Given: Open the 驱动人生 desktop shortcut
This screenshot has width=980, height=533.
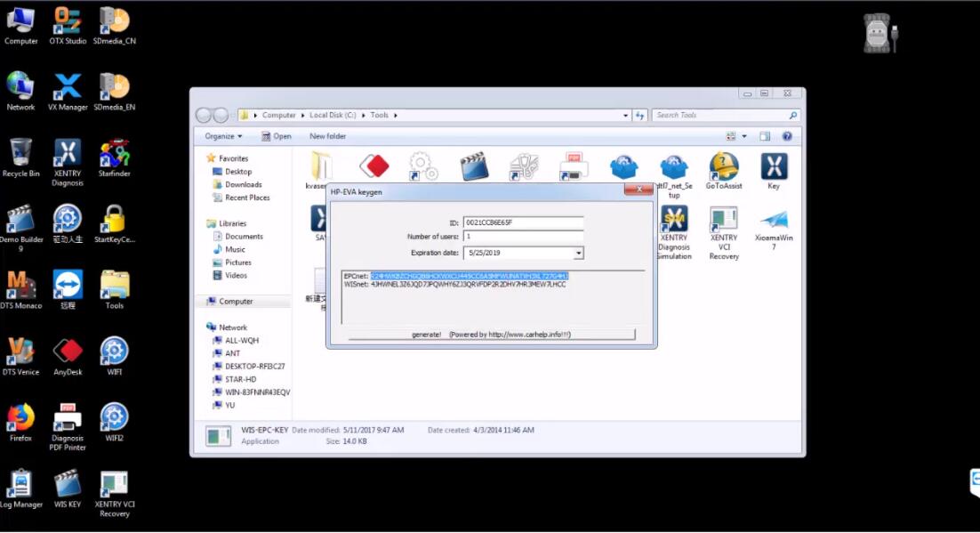Looking at the screenshot, I should (68, 223).
